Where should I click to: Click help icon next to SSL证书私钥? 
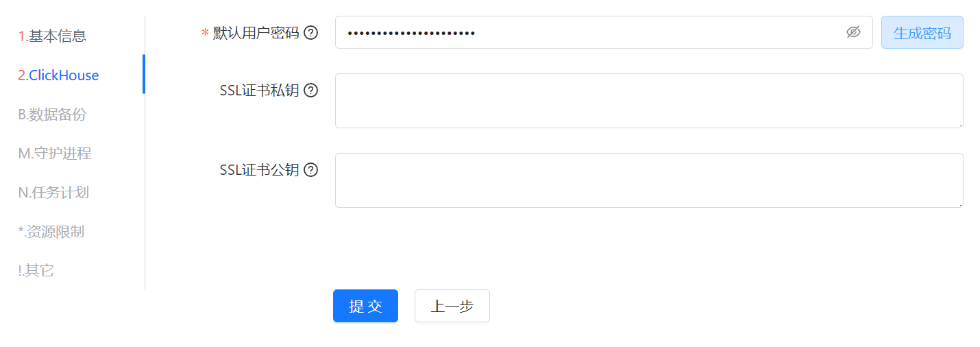click(311, 91)
